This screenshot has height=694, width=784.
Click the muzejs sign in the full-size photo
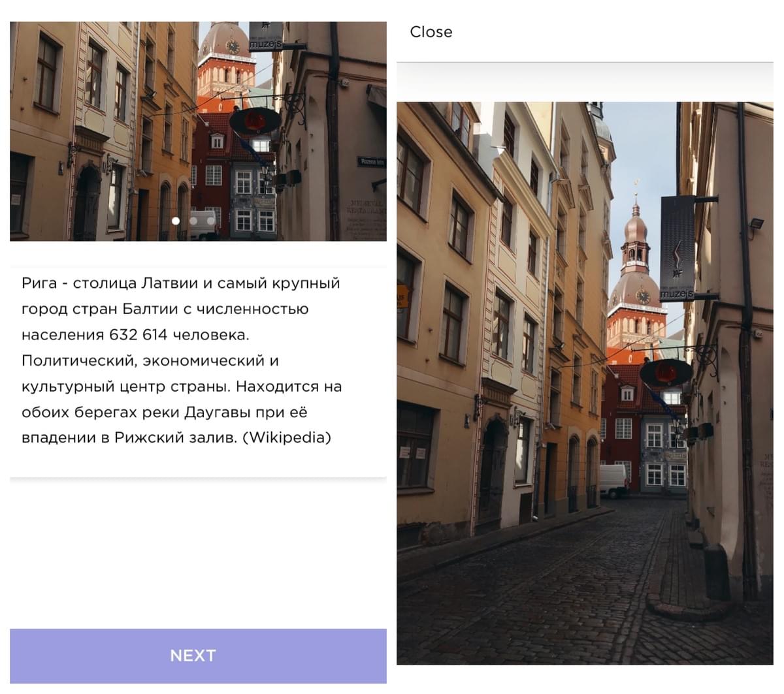click(x=677, y=249)
